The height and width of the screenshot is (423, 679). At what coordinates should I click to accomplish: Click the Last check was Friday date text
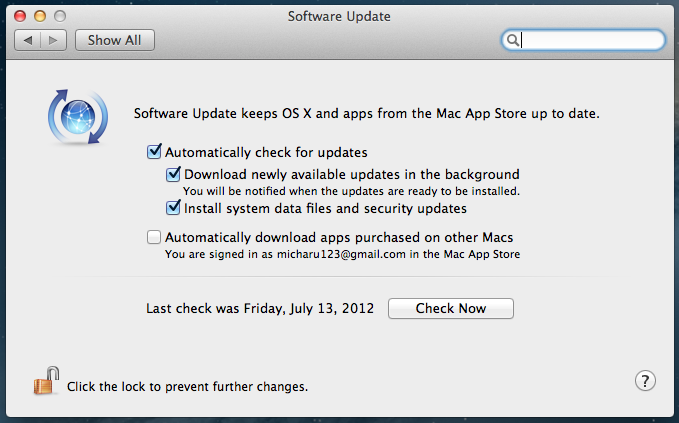(260, 308)
